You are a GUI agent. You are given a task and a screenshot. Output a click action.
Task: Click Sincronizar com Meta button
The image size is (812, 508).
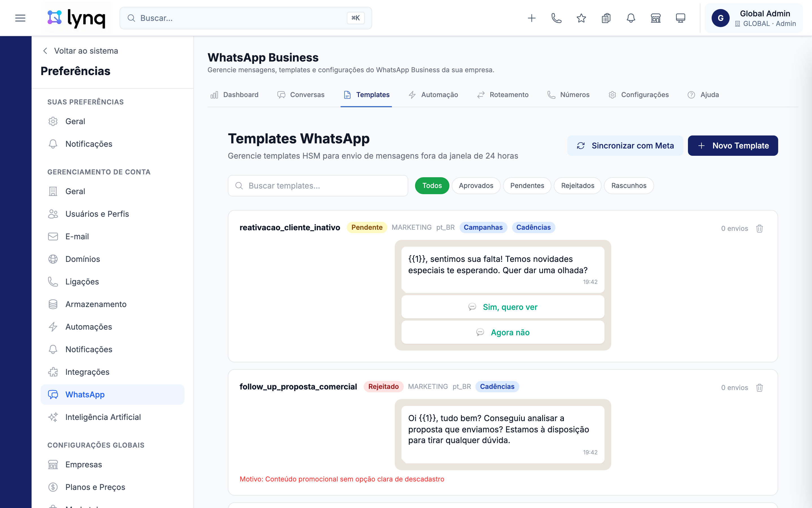coord(625,145)
